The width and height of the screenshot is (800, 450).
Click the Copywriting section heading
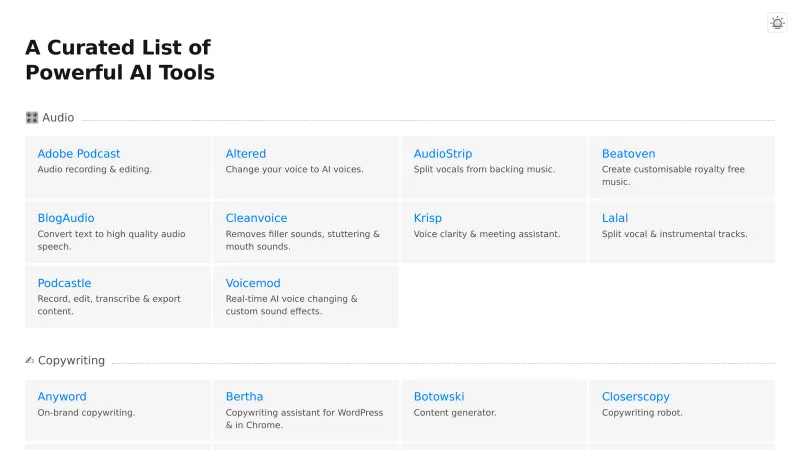71,361
